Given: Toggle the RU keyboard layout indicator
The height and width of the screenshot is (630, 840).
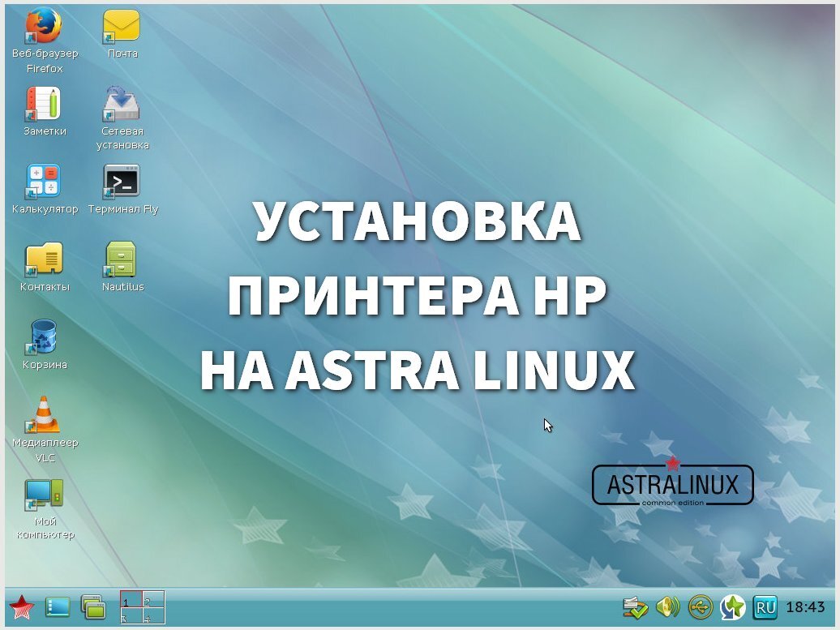Looking at the screenshot, I should (x=765, y=607).
